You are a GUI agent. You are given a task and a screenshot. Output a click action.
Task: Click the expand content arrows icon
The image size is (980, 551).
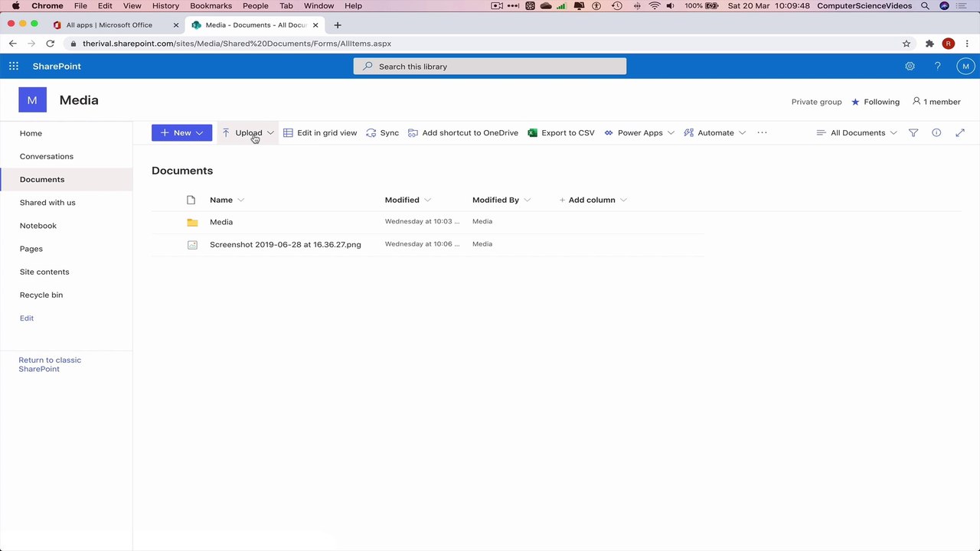tap(960, 133)
